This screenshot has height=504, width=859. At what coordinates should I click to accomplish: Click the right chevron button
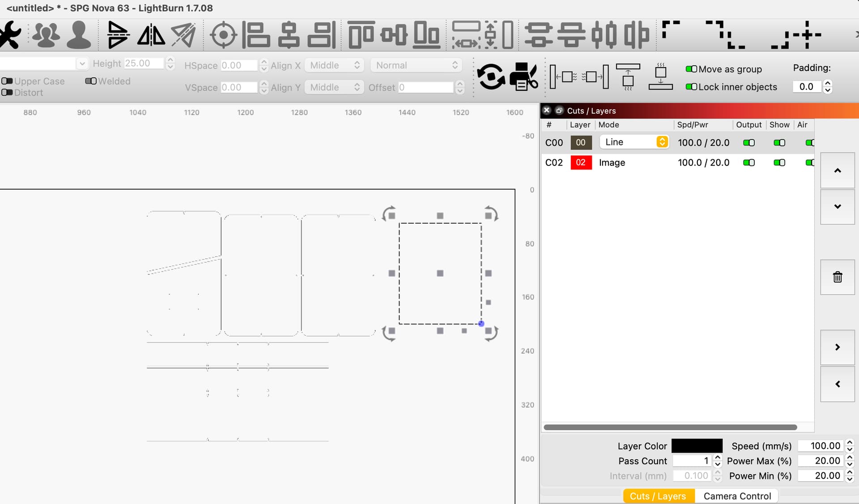click(x=838, y=347)
